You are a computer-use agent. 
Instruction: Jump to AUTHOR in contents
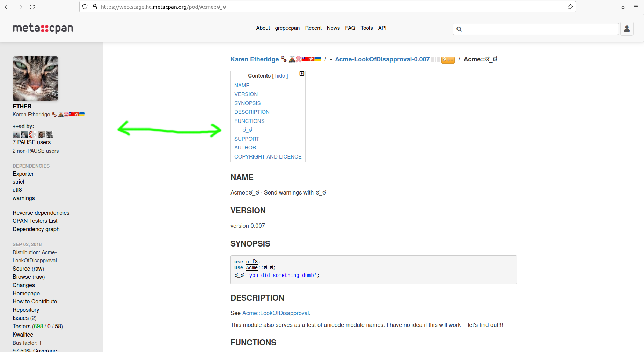245,148
